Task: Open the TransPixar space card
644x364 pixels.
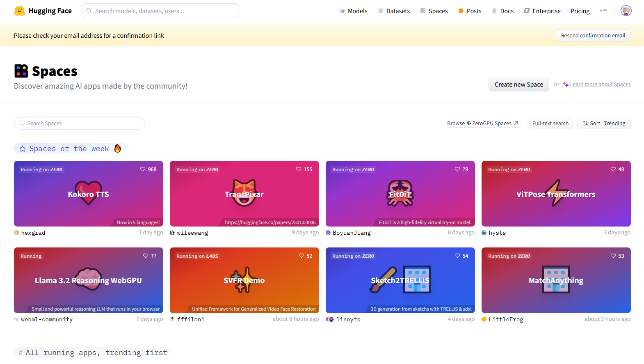Action: click(x=244, y=194)
